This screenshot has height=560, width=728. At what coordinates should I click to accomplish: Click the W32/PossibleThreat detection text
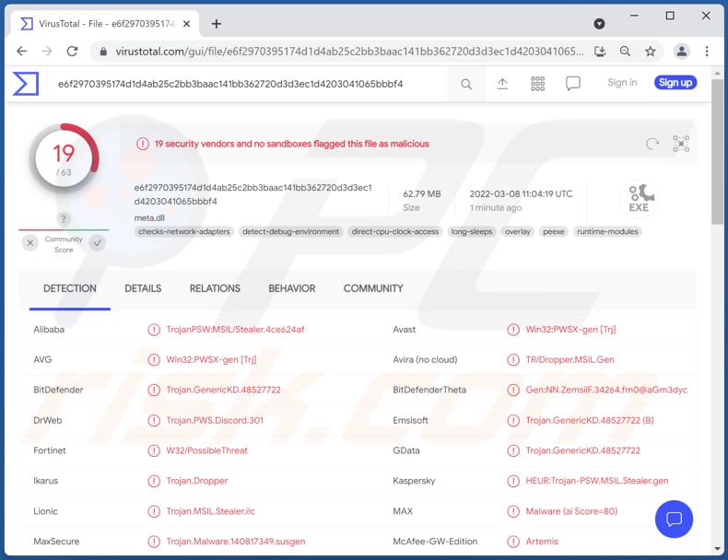coord(207,450)
